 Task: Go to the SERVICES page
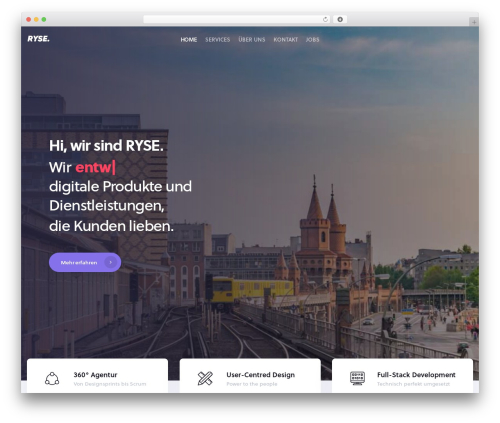pos(217,40)
